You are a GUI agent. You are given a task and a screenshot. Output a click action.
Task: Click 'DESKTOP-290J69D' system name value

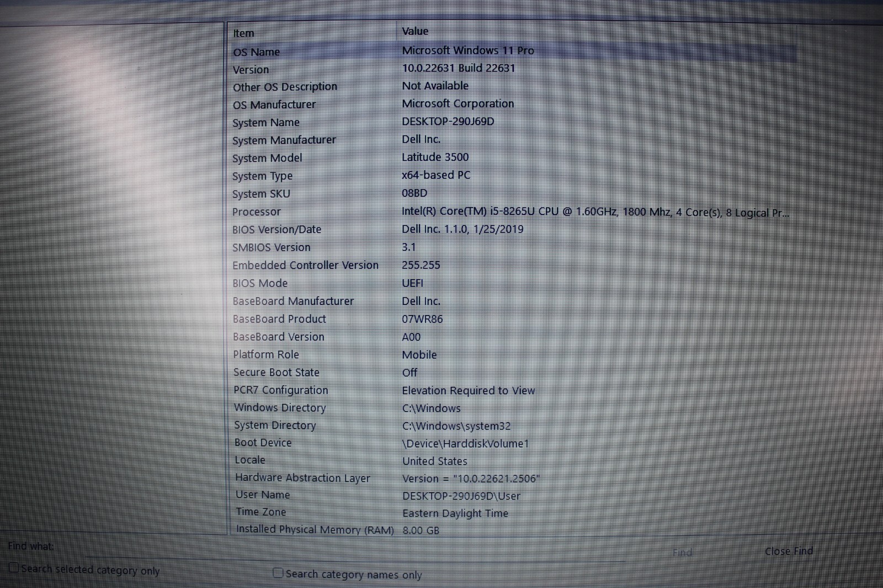[448, 121]
